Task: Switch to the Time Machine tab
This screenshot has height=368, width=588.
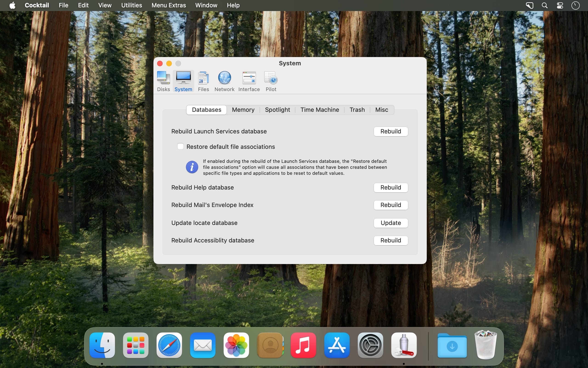Action: [x=319, y=110]
